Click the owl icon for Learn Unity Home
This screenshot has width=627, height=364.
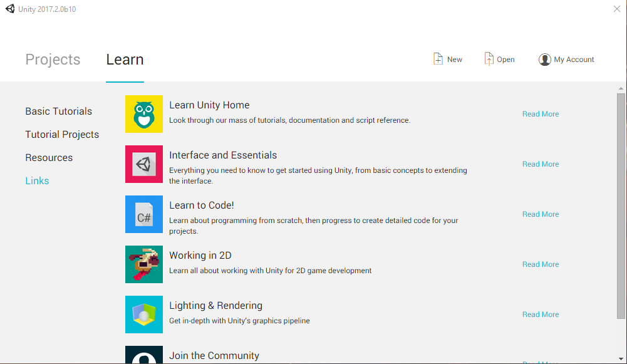[143, 114]
